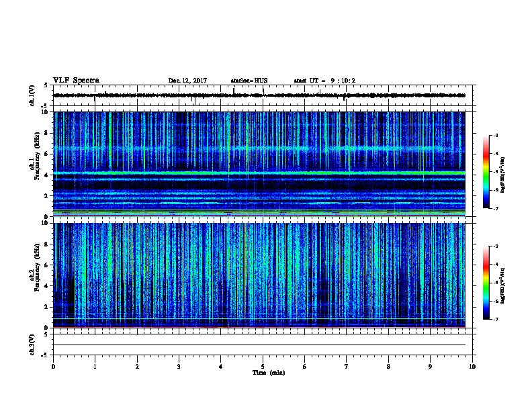Click the 'Time (min)' axis label
This screenshot has height=411, width=532.
point(269,373)
